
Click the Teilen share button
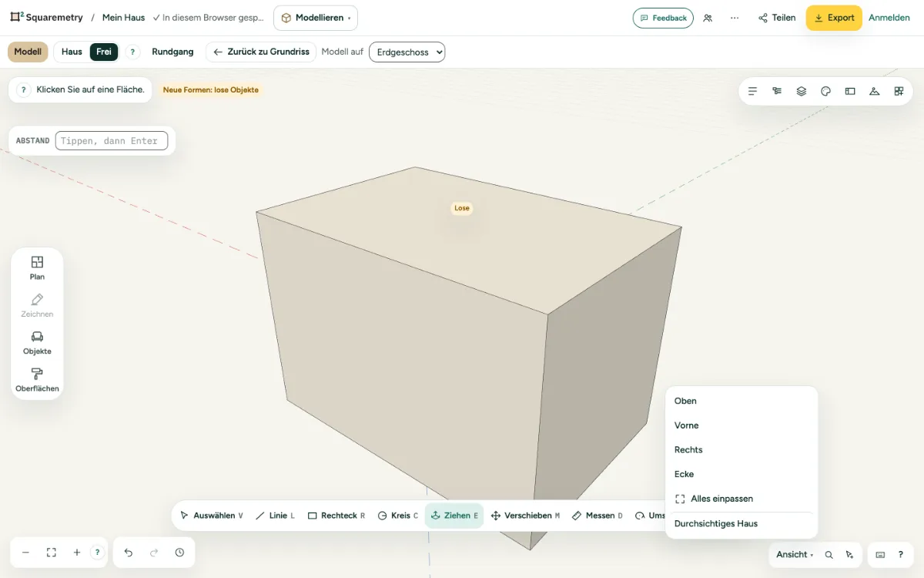tap(777, 18)
